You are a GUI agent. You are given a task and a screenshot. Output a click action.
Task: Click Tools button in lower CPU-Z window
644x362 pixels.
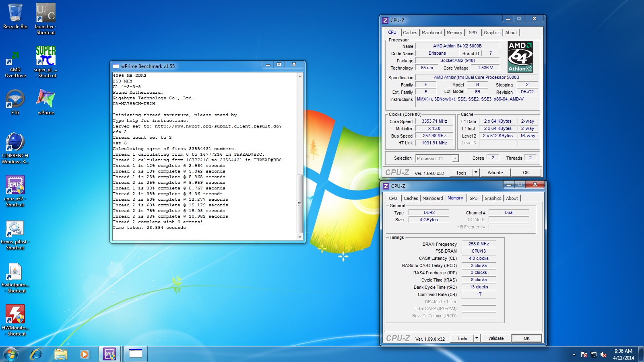[462, 338]
